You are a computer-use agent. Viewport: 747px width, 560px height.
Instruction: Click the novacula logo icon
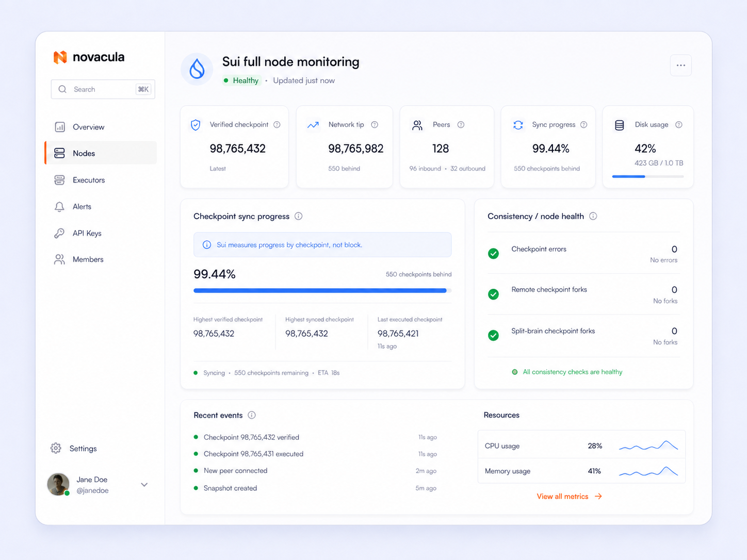pyautogui.click(x=60, y=57)
